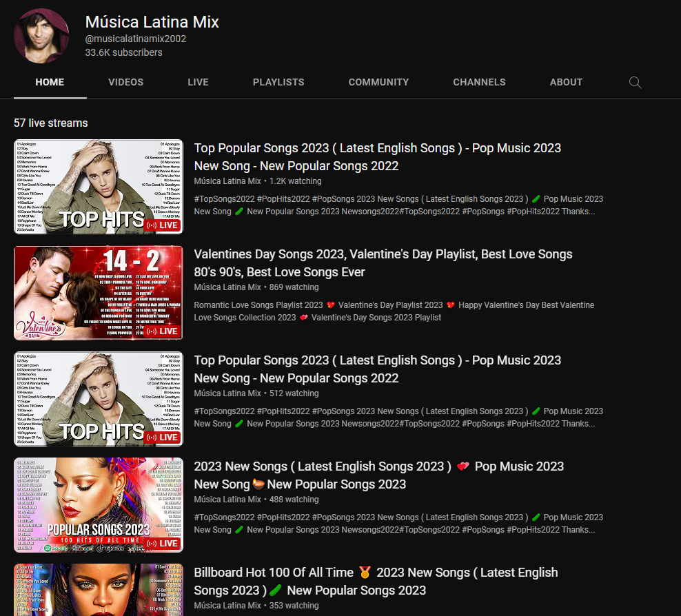This screenshot has height=616, width=681.
Task: Switch to the HOME tab
Action: [50, 82]
